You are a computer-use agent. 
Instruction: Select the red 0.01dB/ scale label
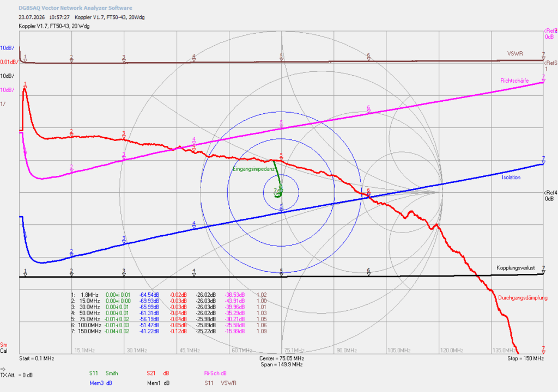pos(9,62)
